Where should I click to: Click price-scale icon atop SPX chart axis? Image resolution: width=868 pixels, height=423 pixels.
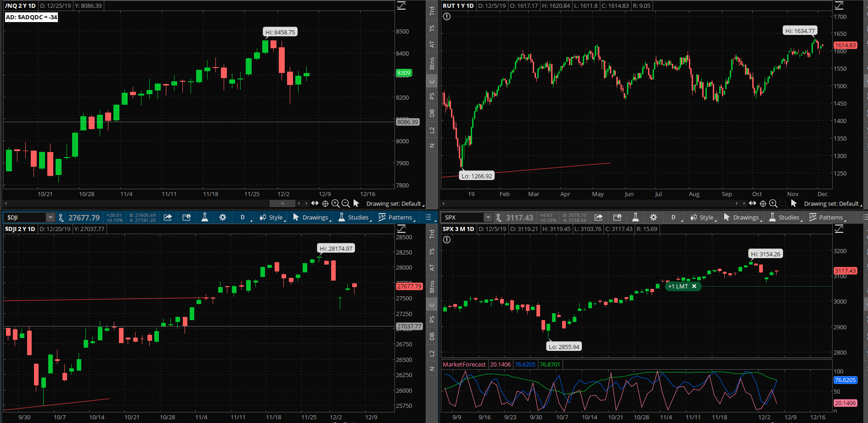click(839, 229)
